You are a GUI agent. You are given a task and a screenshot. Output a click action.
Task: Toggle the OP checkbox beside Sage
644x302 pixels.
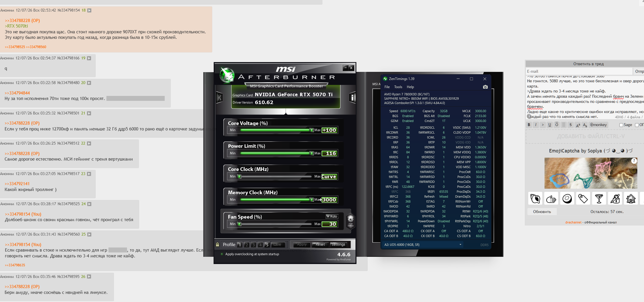637,125
